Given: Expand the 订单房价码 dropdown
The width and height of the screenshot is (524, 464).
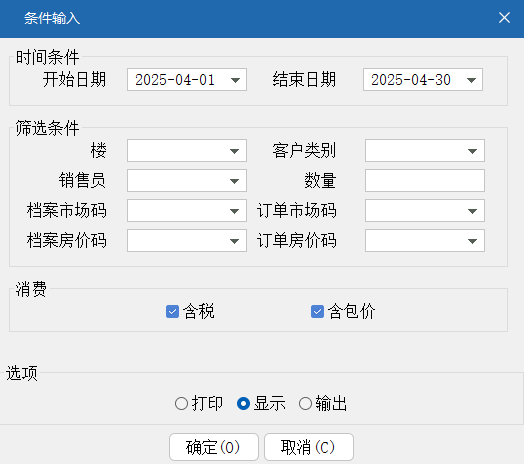Looking at the screenshot, I should point(472,241).
